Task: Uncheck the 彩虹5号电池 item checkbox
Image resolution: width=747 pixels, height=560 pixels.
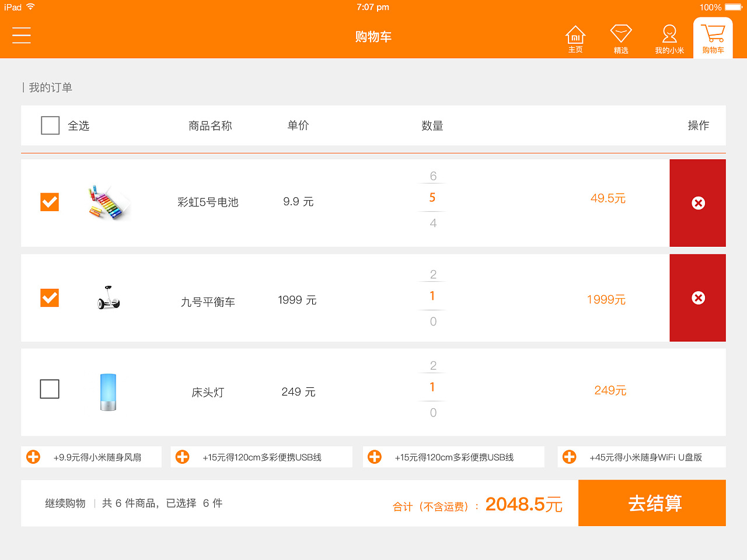Action: (x=50, y=202)
